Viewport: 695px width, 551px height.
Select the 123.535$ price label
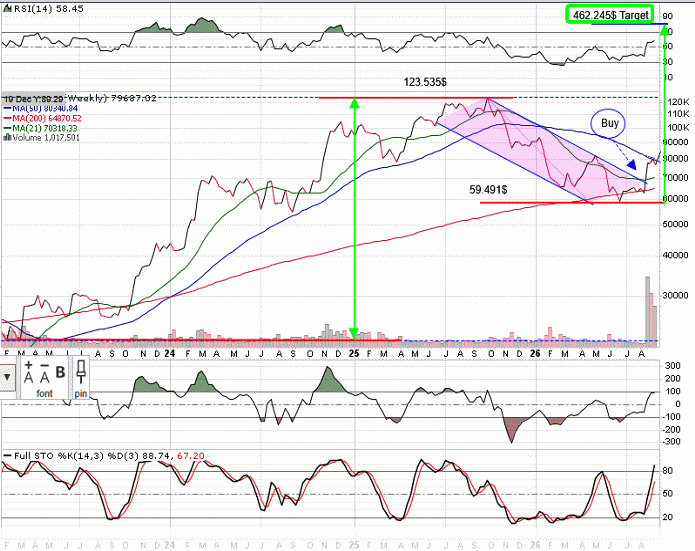point(425,82)
